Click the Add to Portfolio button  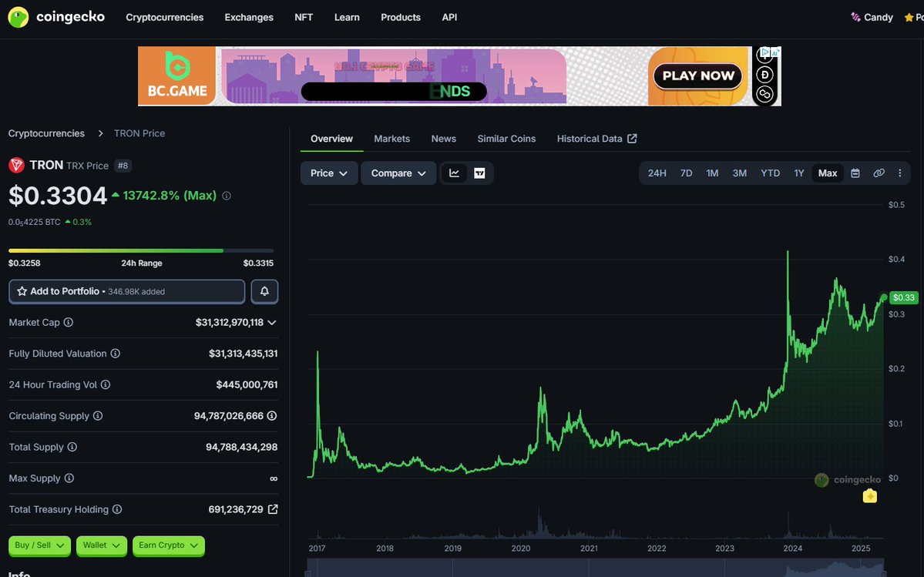126,291
